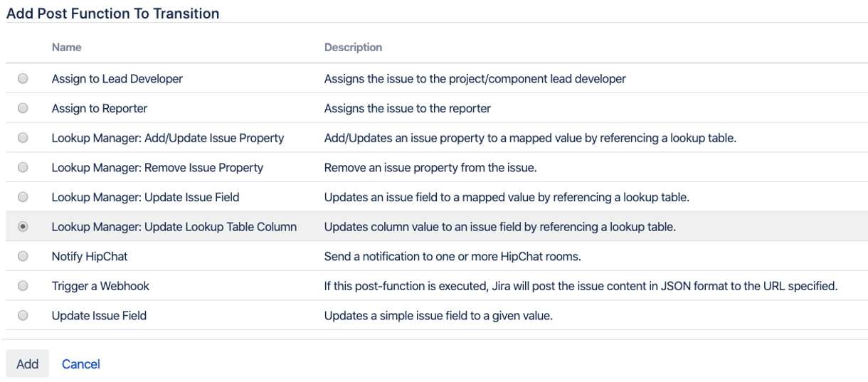Select radio for Lookup Manager: Update Issue Field
The image size is (868, 382).
23,197
